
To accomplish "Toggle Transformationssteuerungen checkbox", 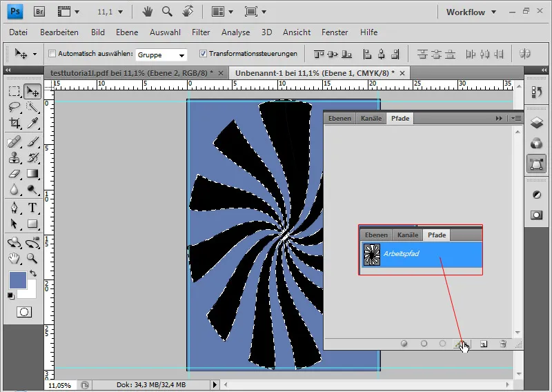I will [x=203, y=54].
